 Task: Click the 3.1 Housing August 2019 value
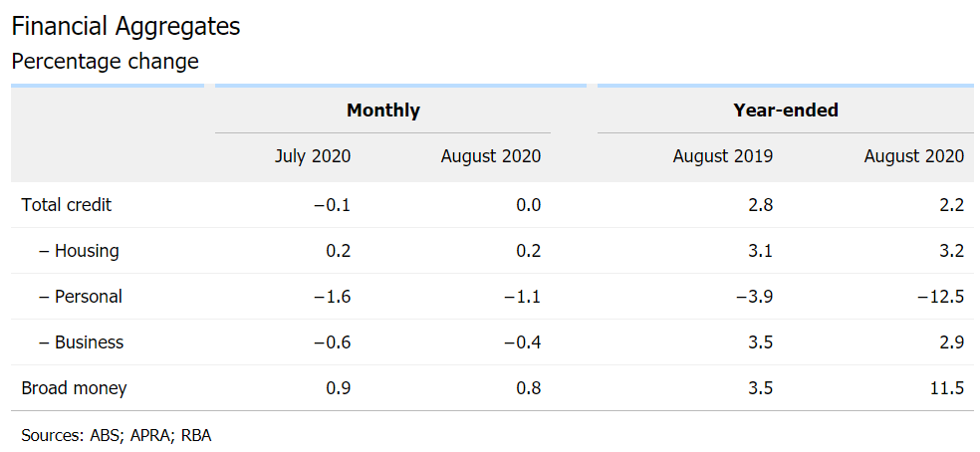pos(760,251)
